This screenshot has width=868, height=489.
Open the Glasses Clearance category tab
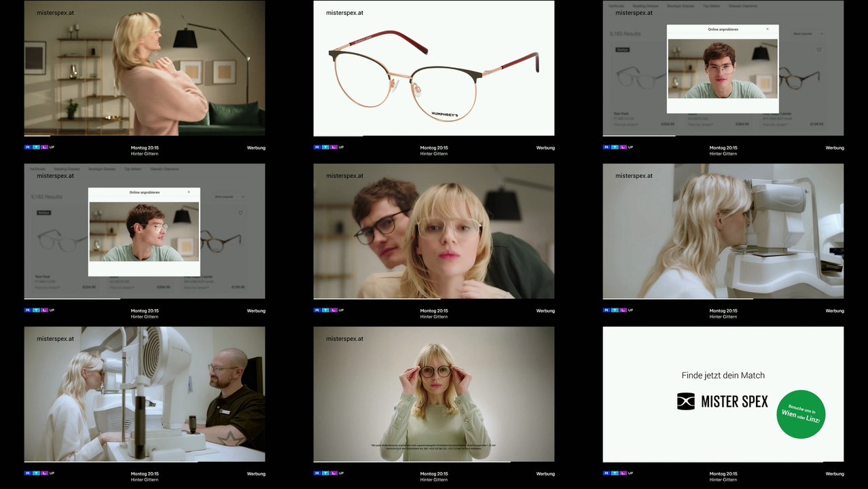744,6
